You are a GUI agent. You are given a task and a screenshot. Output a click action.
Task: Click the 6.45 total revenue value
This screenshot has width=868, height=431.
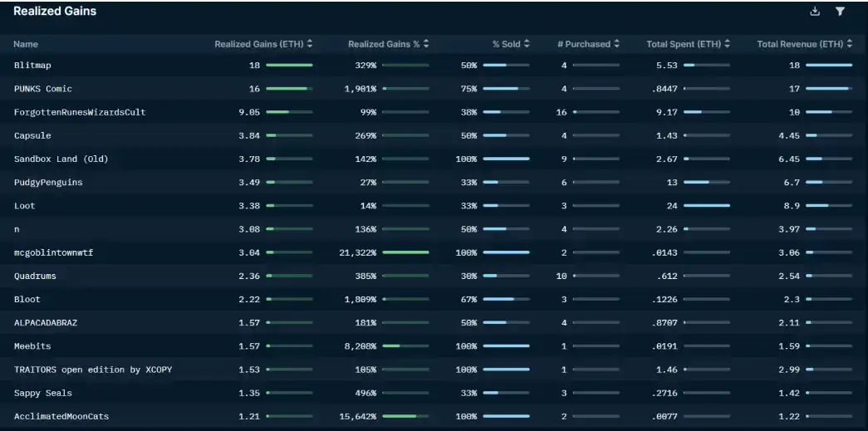[789, 159]
